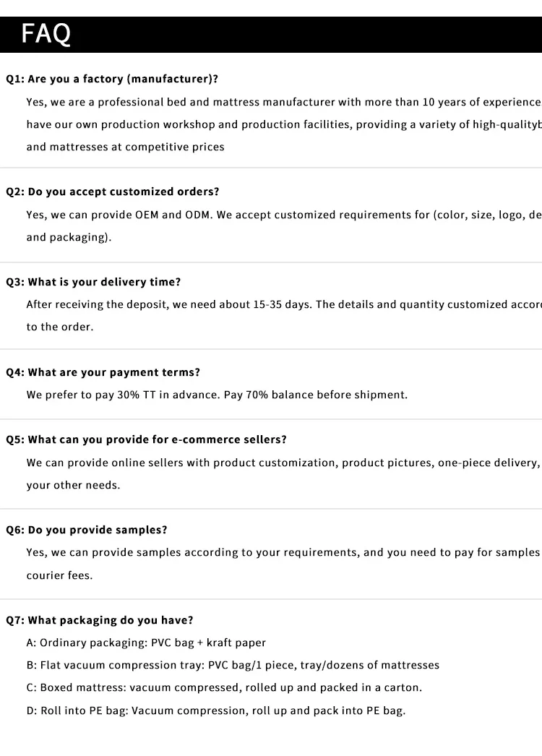The image size is (542, 756).
Task: Click the "your other needs." answer line
Action: pyautogui.click(x=74, y=485)
